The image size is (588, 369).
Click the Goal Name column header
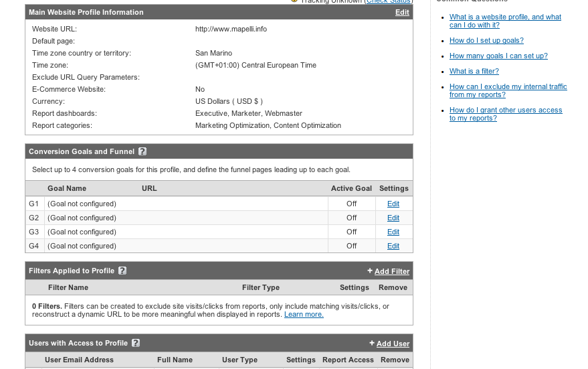(x=67, y=188)
